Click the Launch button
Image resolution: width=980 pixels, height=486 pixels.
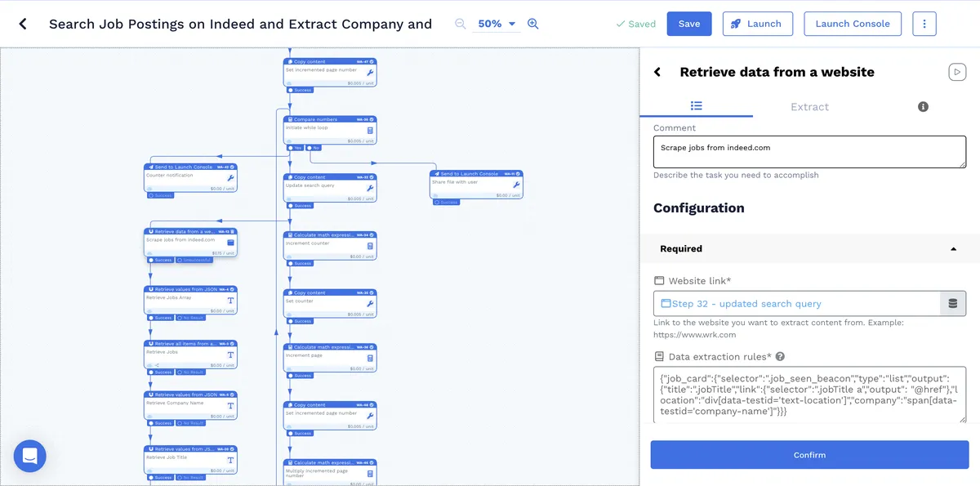click(x=756, y=24)
